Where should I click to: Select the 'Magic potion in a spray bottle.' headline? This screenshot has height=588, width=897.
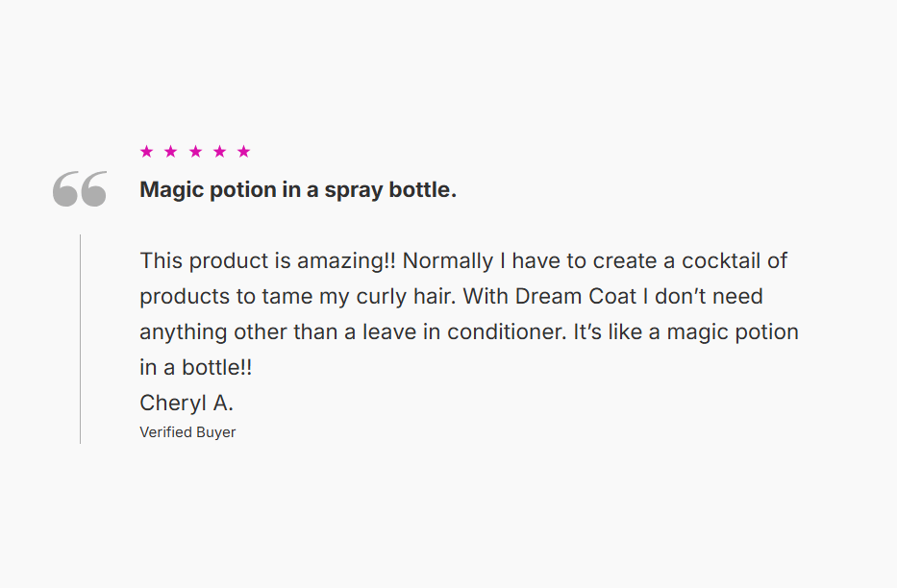click(x=298, y=189)
